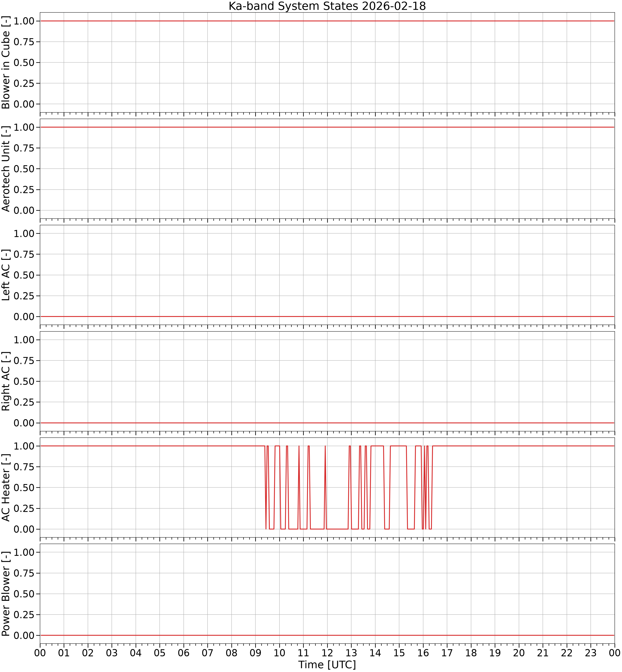The width and height of the screenshot is (622, 672).
Task: Click the Power Blower axis label
Action: pos(6,594)
